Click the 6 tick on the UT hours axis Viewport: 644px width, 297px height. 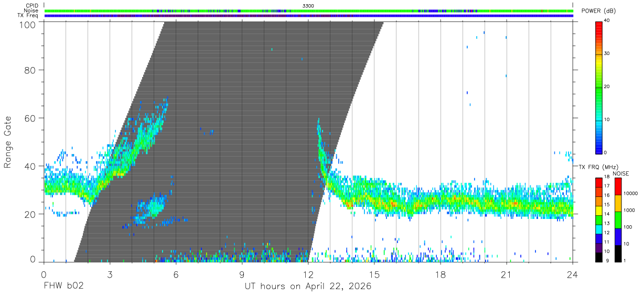click(176, 274)
